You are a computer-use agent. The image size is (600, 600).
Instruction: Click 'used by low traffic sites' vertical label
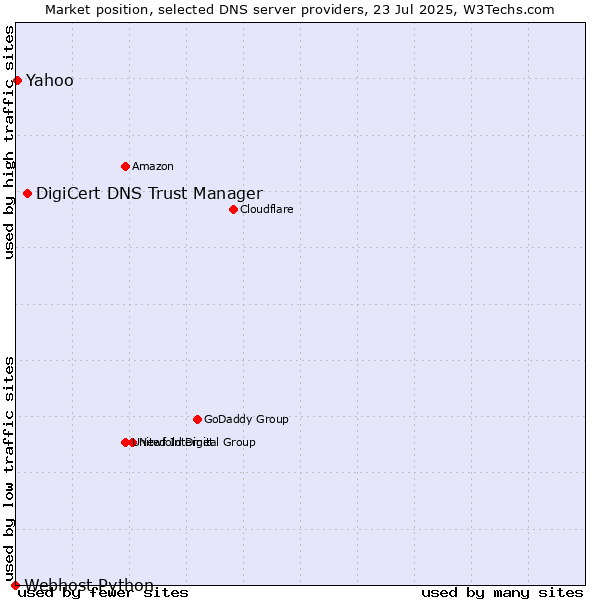click(9, 469)
